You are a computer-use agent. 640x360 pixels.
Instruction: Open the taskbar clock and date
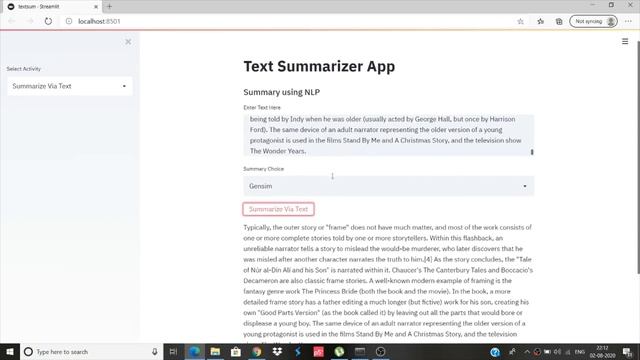pos(602,352)
